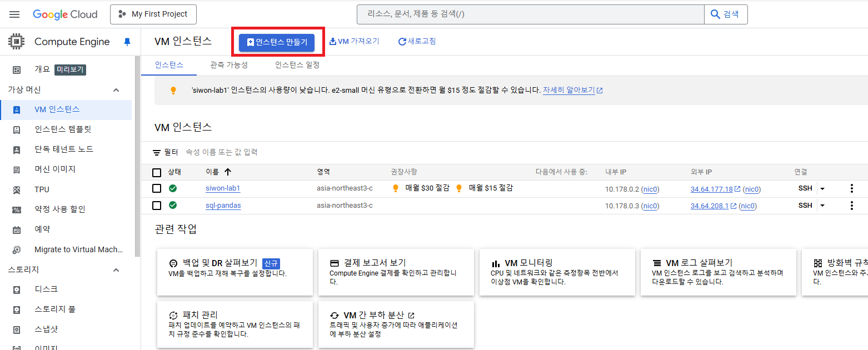The width and height of the screenshot is (868, 350).
Task: Open external IP 34.64.177.18 link
Action: (712, 189)
